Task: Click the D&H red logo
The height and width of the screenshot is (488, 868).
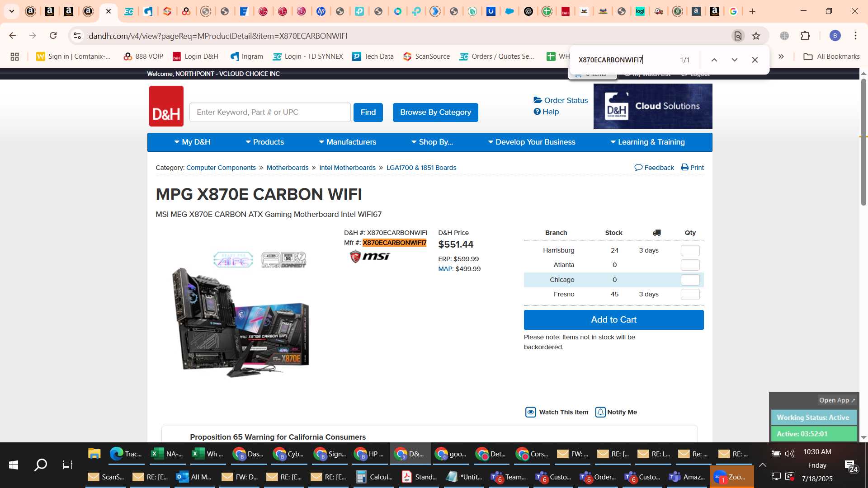Action: [x=166, y=106]
